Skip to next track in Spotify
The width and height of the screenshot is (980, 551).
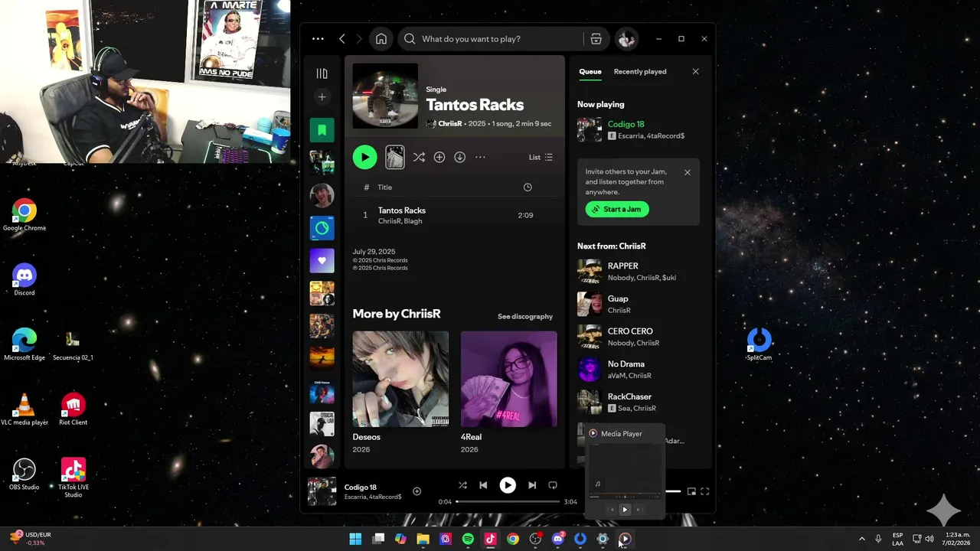[x=532, y=485]
